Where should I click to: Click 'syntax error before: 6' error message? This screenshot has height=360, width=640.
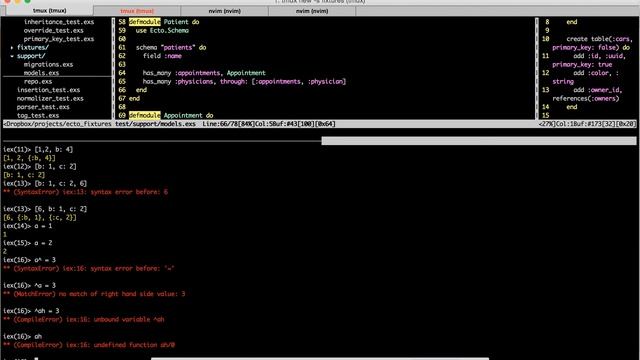[x=129, y=192]
